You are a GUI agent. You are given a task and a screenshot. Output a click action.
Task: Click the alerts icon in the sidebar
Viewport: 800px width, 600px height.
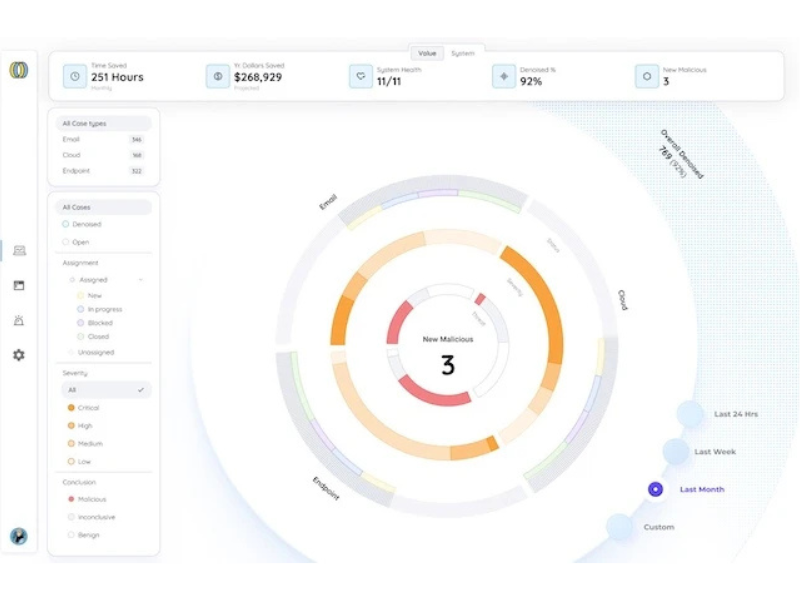coord(18,322)
